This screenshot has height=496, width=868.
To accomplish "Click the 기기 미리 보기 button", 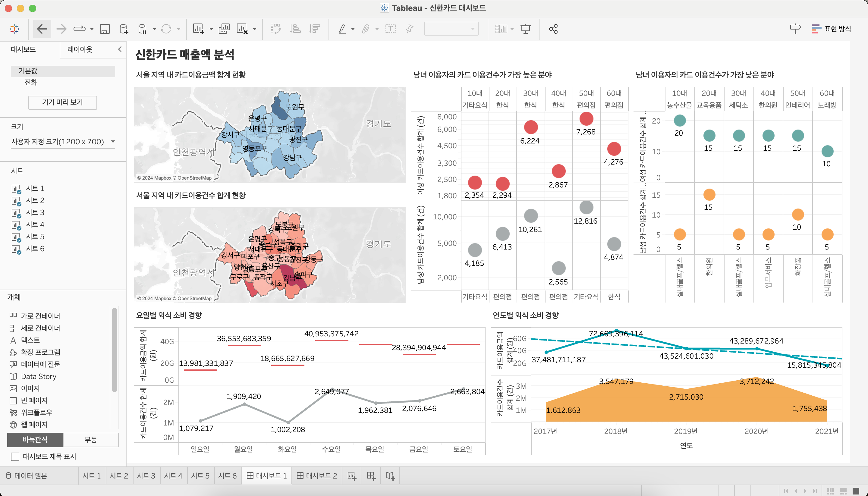I will [x=62, y=102].
